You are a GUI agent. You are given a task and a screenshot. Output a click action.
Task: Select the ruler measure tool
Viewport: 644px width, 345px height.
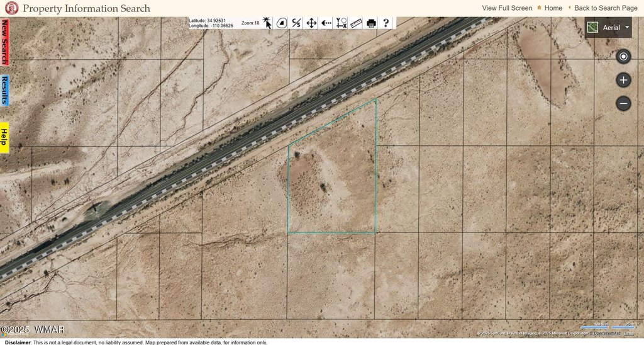point(356,23)
